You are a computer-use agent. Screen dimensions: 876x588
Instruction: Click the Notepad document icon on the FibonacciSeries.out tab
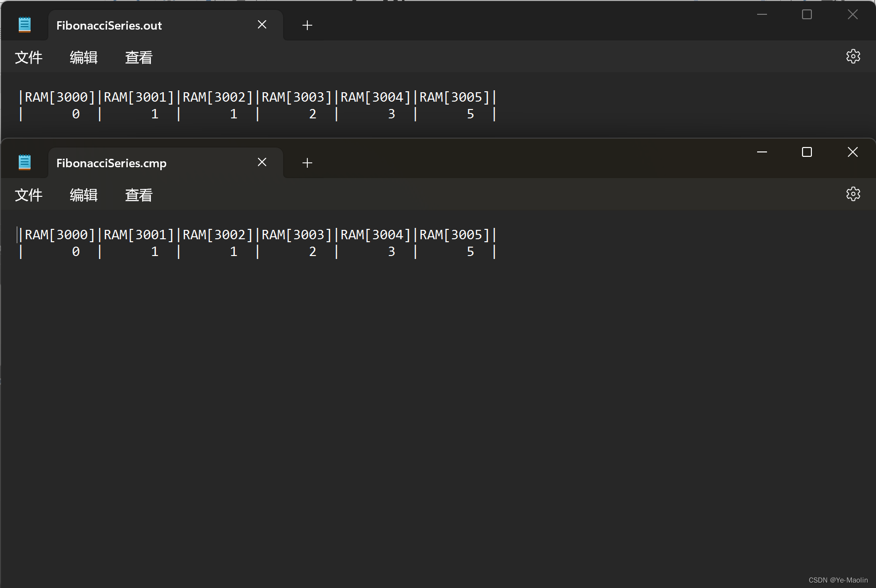25,24
